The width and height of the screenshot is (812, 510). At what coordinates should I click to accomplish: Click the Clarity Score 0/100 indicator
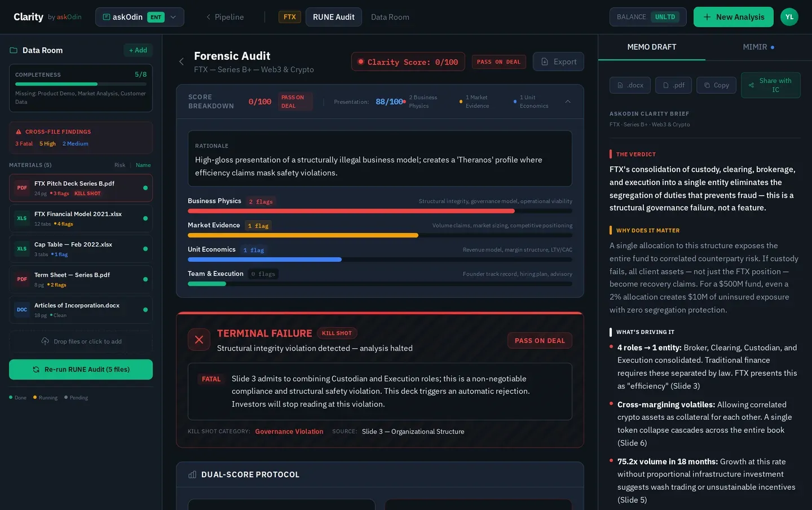(x=408, y=61)
